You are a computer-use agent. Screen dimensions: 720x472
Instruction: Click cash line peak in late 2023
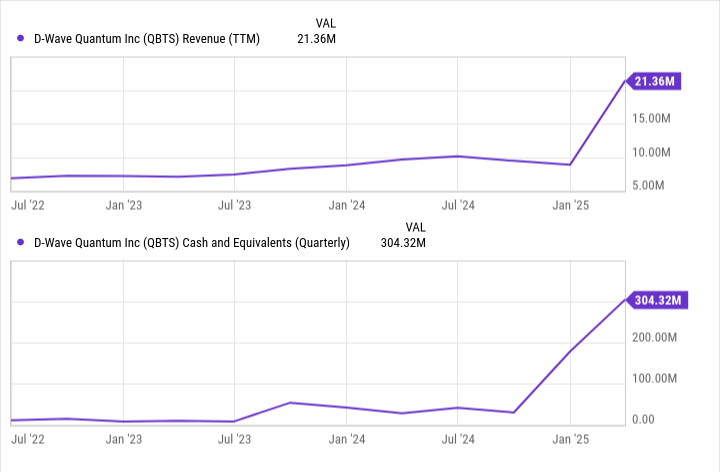click(x=290, y=403)
